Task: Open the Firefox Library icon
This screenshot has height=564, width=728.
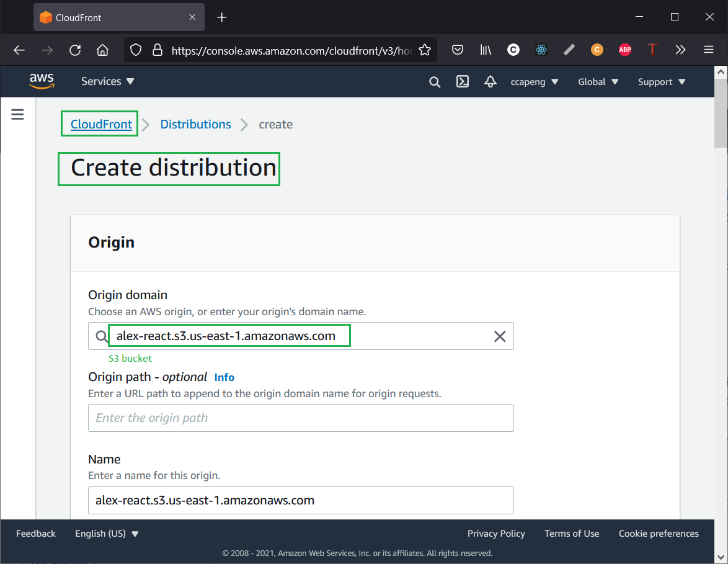Action: tap(486, 50)
